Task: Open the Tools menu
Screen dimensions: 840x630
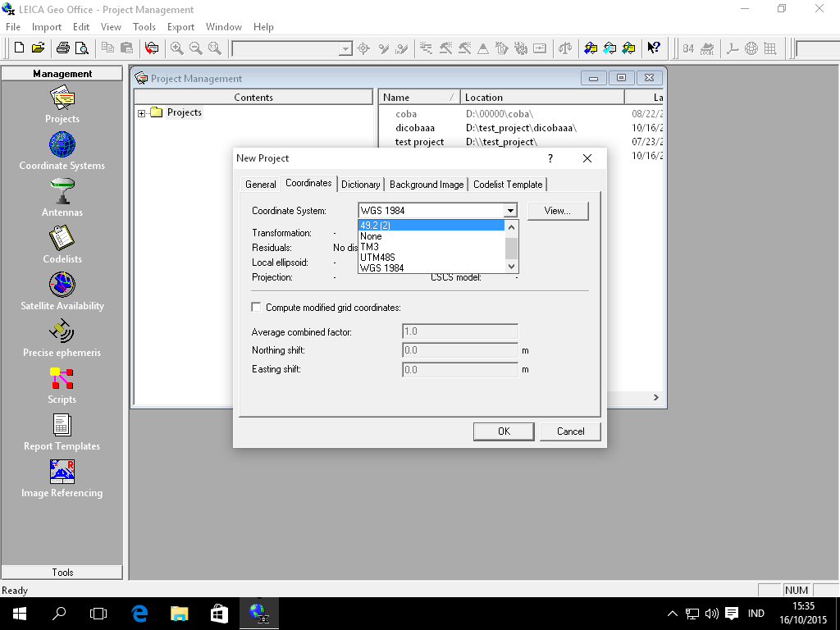Action: click(144, 27)
